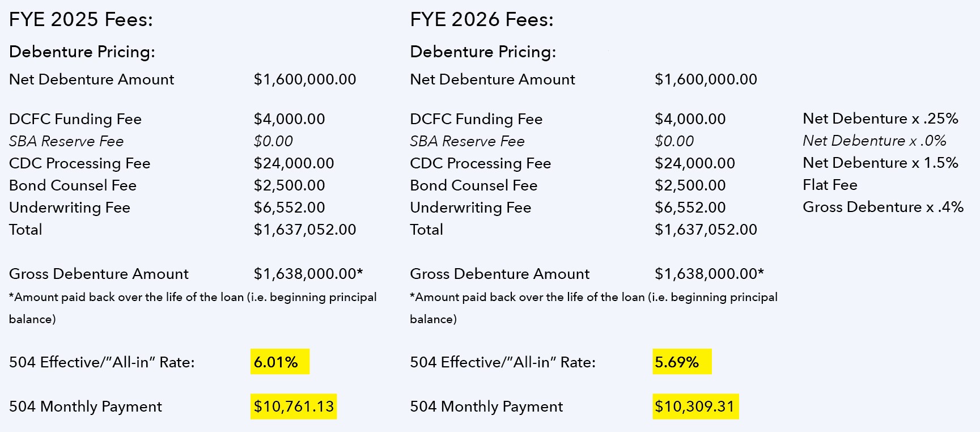Click the "Net Debenture x .25%" note

coord(880,118)
